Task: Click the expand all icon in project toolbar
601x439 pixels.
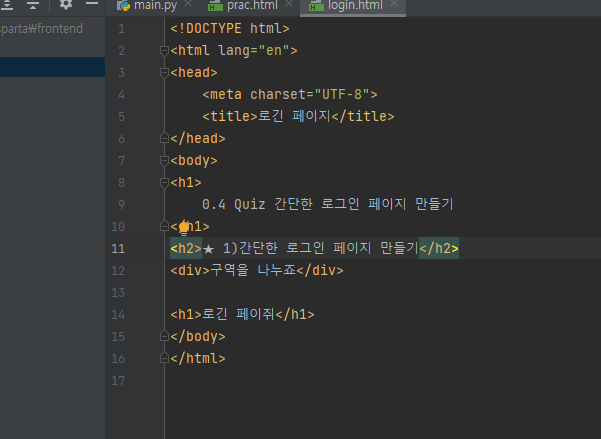Action: click(x=7, y=5)
